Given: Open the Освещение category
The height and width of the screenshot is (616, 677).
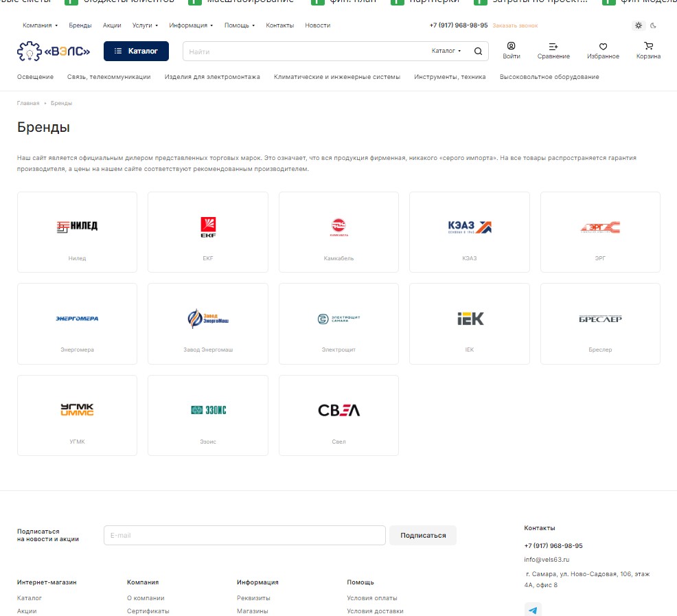Looking at the screenshot, I should click(36, 77).
